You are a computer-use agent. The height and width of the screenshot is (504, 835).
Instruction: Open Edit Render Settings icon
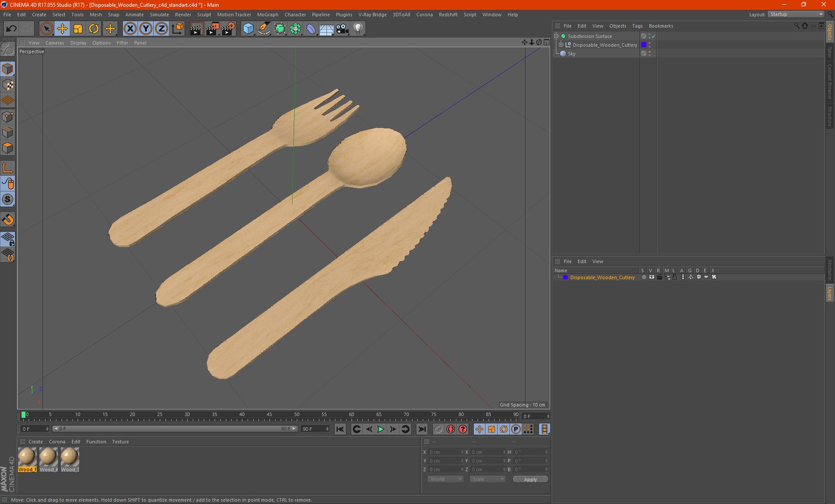pos(228,29)
